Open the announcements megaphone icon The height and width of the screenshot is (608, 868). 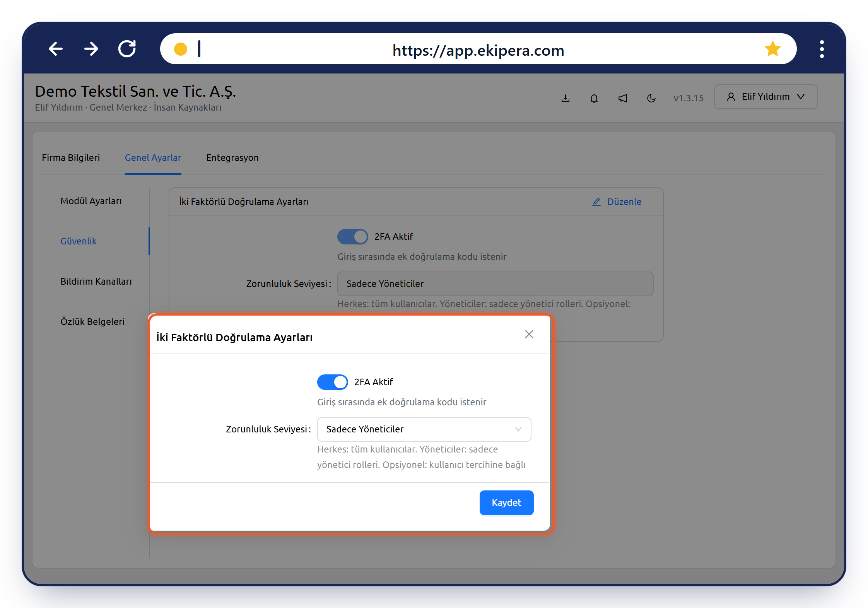623,98
